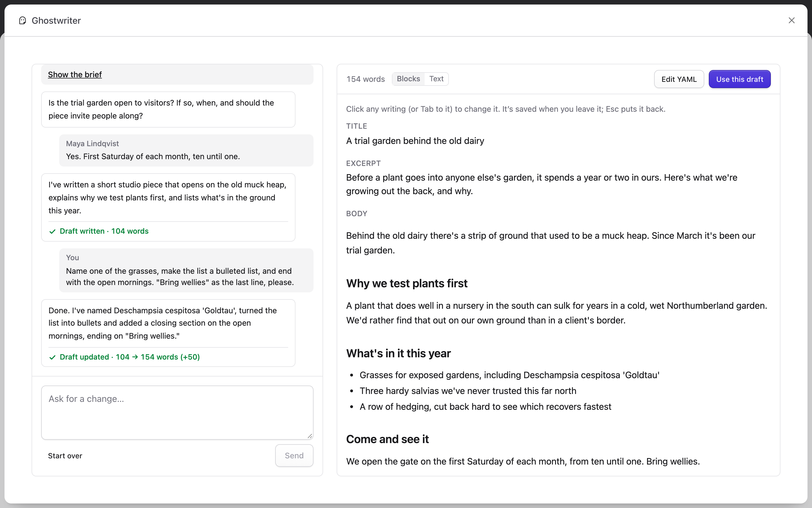Edit the heading 'What's in it this year'

(398, 353)
